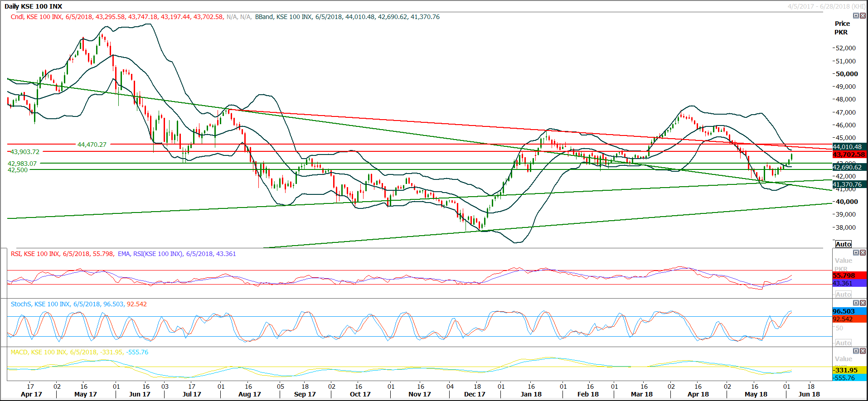This screenshot has width=868, height=401.
Task: Close the MACD indicator pane
Action: [x=863, y=351]
